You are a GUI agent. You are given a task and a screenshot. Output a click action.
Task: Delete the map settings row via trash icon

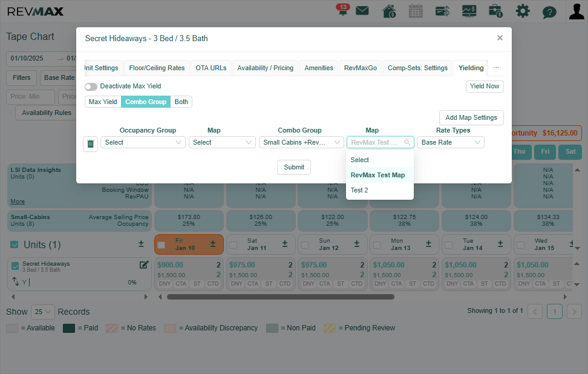[x=90, y=143]
